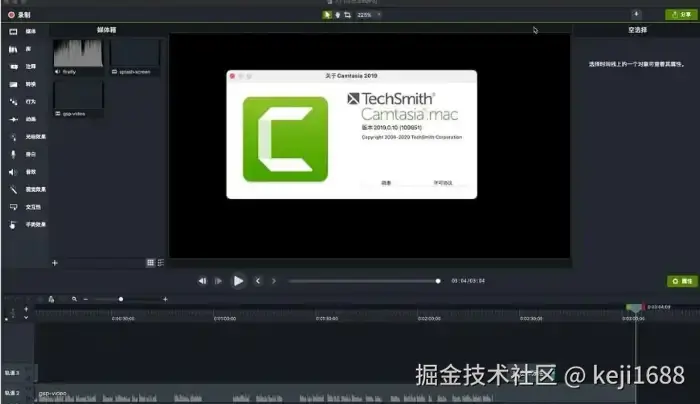Switch media bin to grid view
The width and height of the screenshot is (700, 404).
(150, 262)
